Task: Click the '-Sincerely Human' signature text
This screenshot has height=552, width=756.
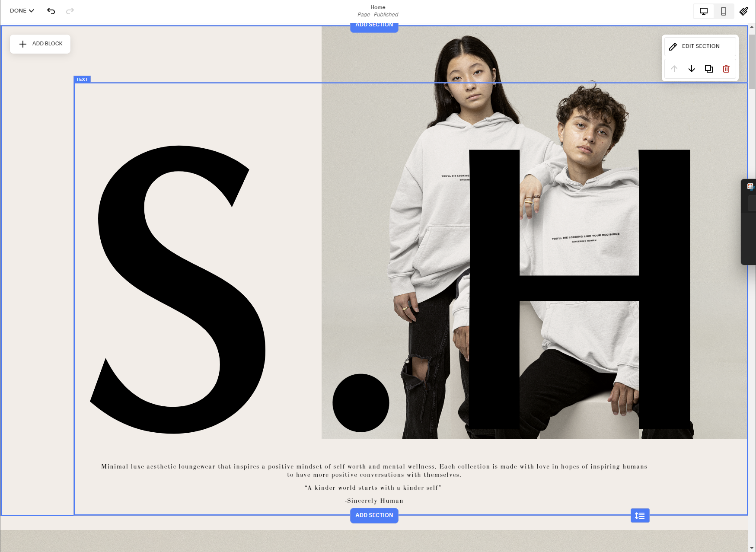Action: [374, 501]
